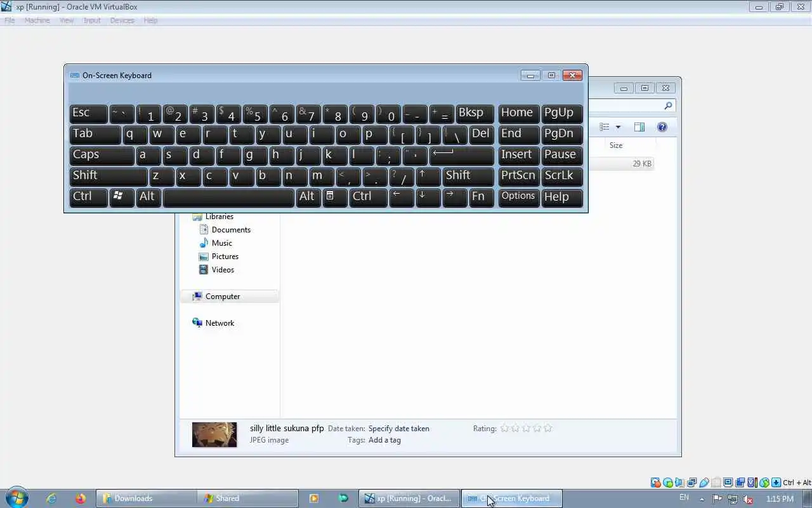
Task: Toggle the Fn key
Action: 481,197
